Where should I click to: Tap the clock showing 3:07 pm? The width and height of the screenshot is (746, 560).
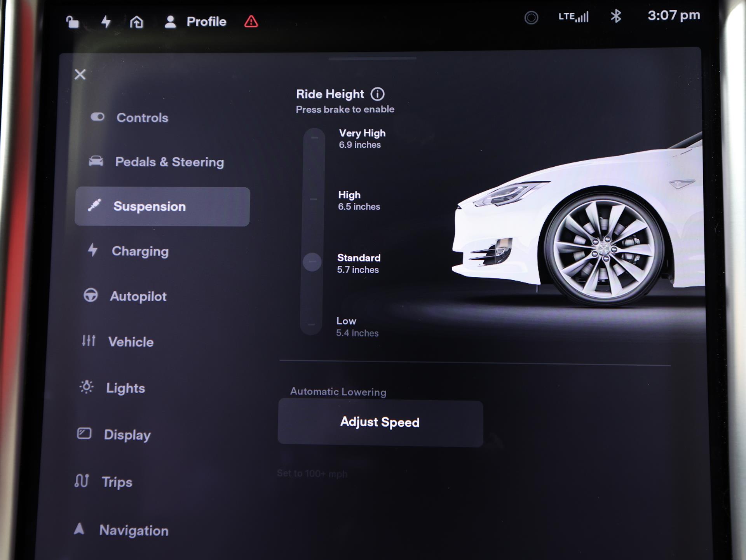coord(673,16)
